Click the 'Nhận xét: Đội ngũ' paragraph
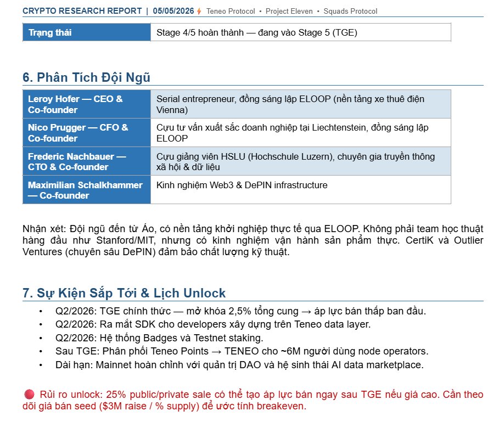504x422 pixels. (x=253, y=240)
